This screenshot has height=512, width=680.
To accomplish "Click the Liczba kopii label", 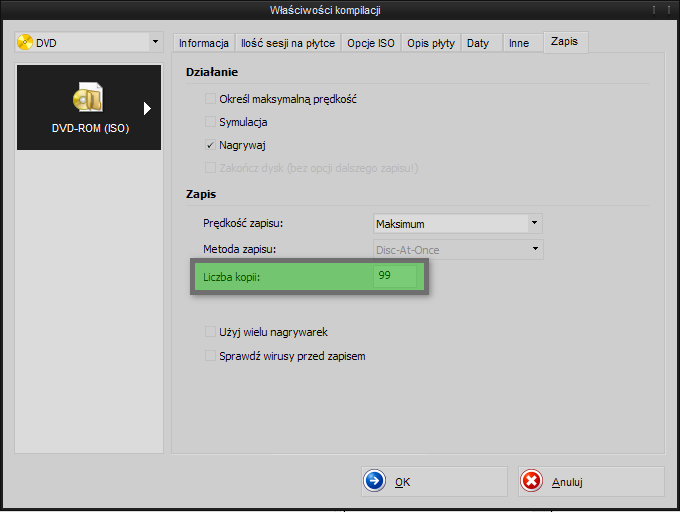I will coord(232,277).
